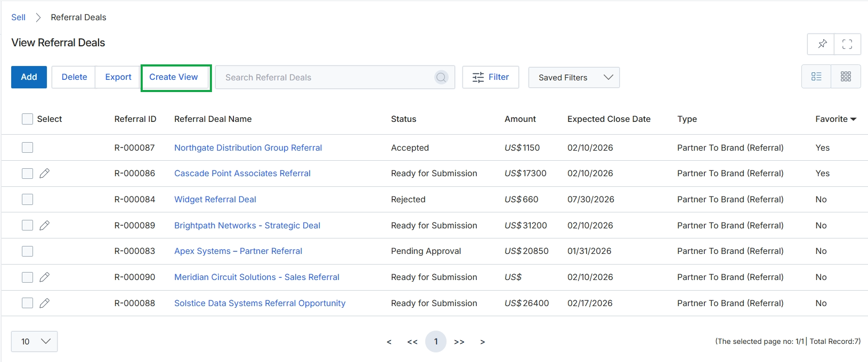
Task: Click the Add button
Action: (x=29, y=77)
